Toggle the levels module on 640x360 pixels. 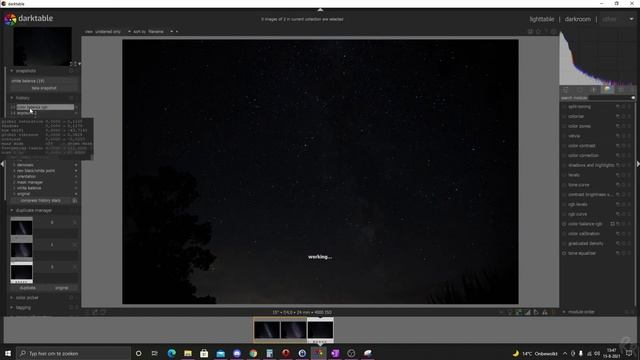pyautogui.click(x=564, y=175)
